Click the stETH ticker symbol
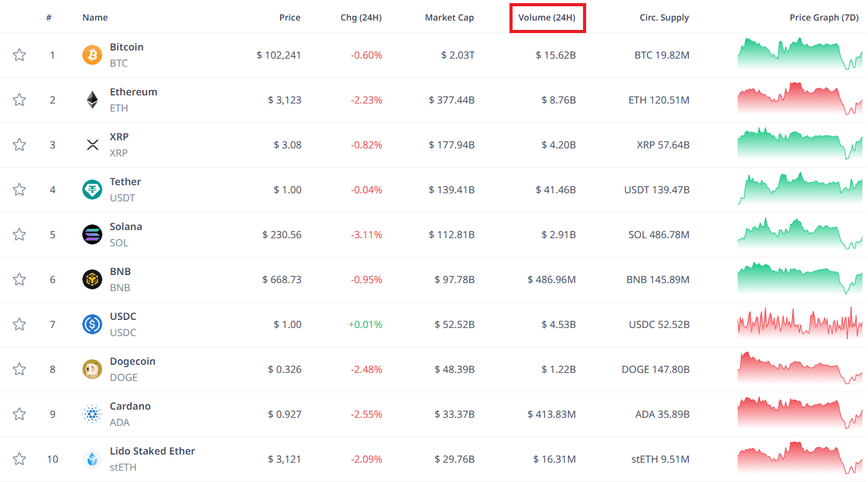Screen dimensions: 868x482 [x=123, y=467]
